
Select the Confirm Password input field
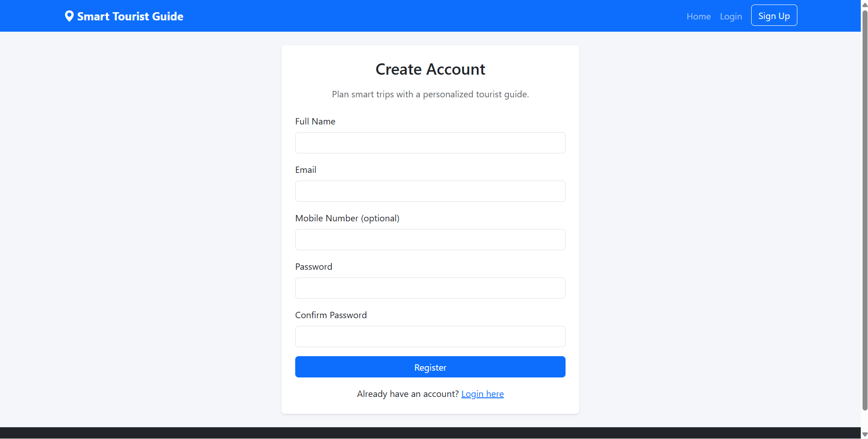coord(430,336)
